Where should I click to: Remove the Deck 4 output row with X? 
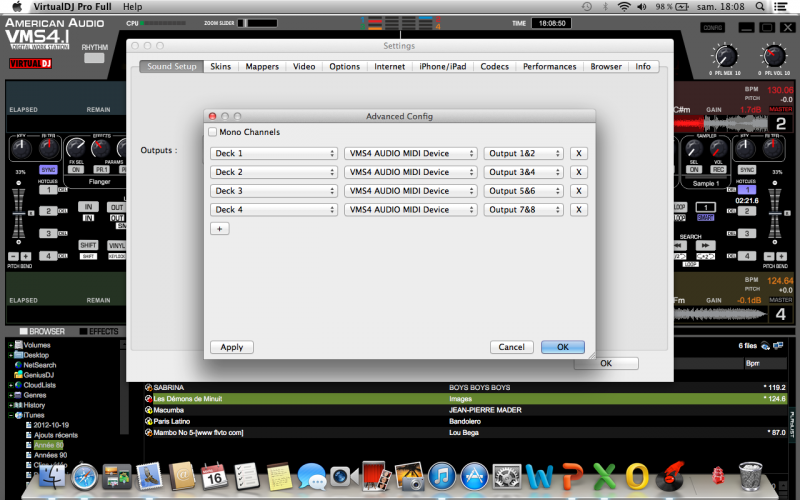(x=579, y=210)
